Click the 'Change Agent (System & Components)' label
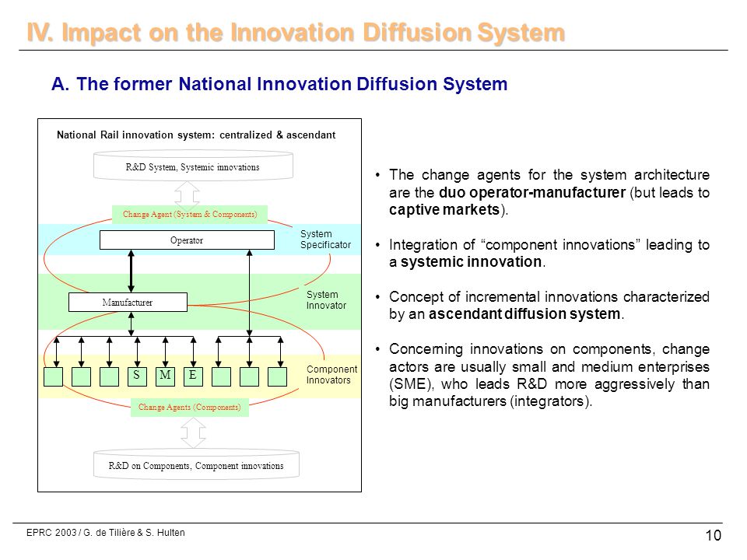747x560 pixels. click(x=190, y=215)
